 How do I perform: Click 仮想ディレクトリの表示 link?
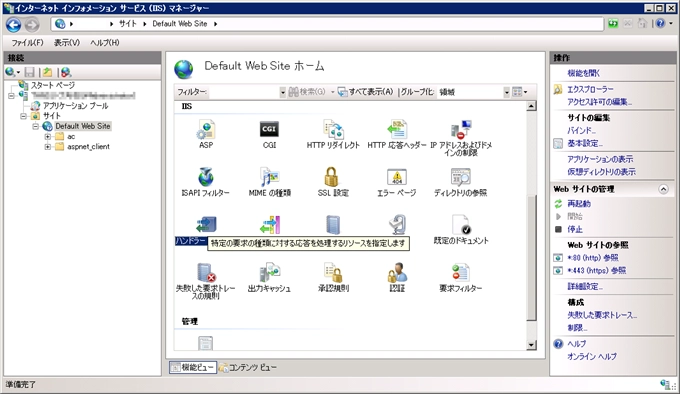tap(602, 172)
